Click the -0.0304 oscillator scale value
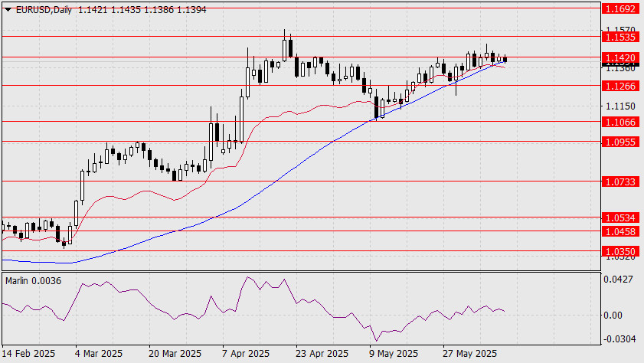The width and height of the screenshot is (644, 363). pos(619,339)
